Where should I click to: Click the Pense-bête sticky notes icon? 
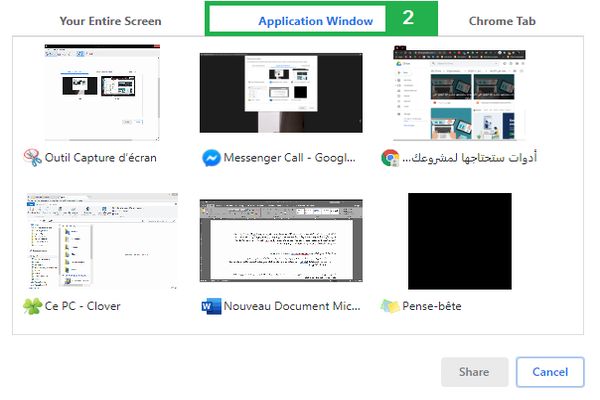pos(390,306)
